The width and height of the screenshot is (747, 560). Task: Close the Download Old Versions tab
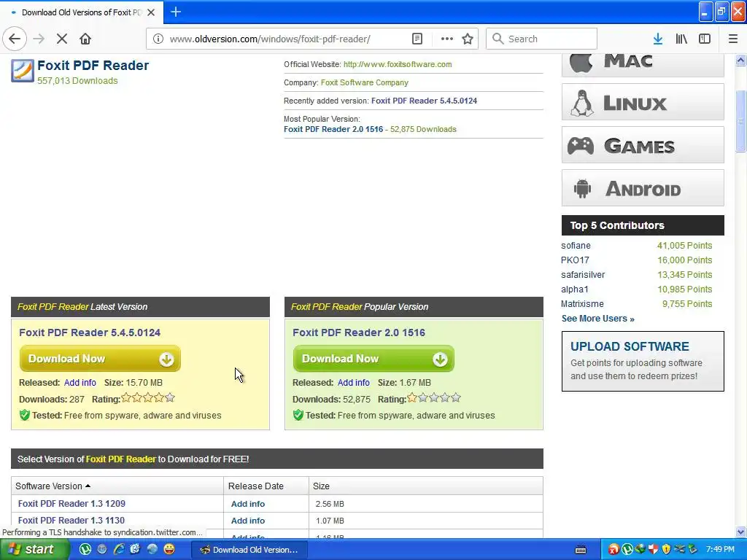[x=151, y=12]
